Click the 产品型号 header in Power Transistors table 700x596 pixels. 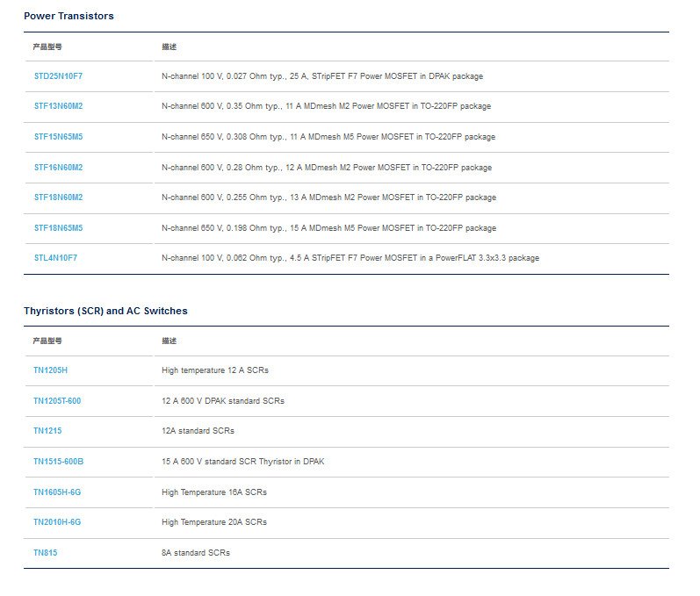(47, 47)
